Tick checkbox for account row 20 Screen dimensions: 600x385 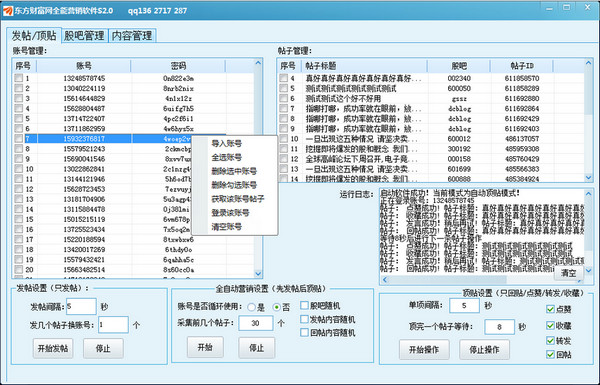pyautogui.click(x=18, y=269)
